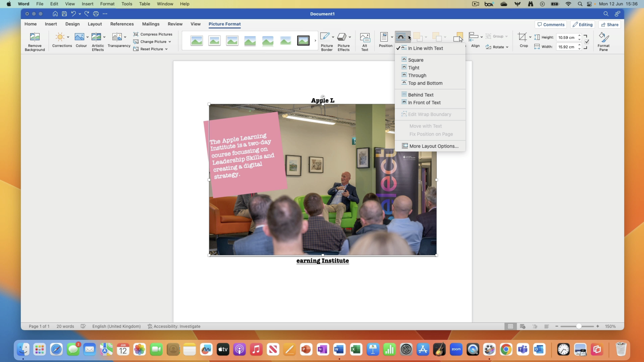The image size is (644, 362).
Task: Click the zoom slider handle
Action: coord(579,326)
